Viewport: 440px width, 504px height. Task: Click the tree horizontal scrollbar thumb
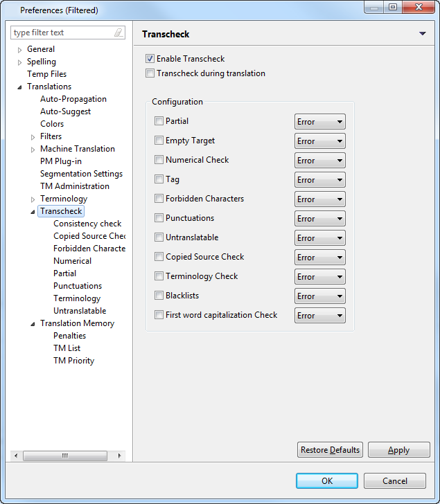(x=65, y=456)
